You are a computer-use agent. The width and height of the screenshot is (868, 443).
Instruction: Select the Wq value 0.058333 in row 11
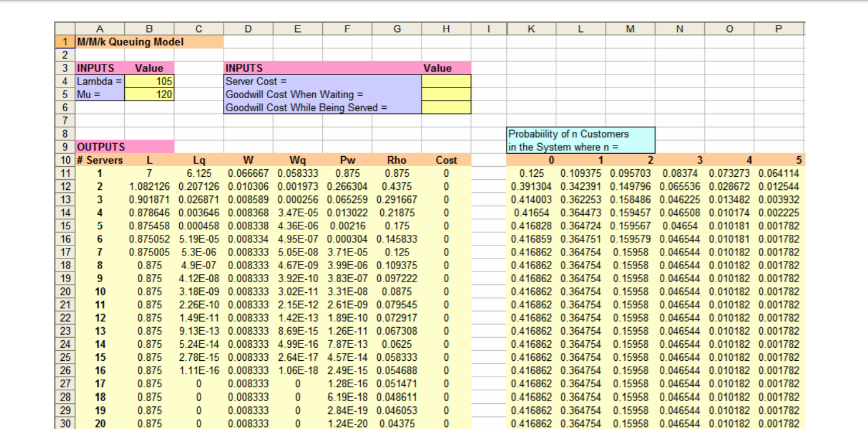(x=298, y=173)
